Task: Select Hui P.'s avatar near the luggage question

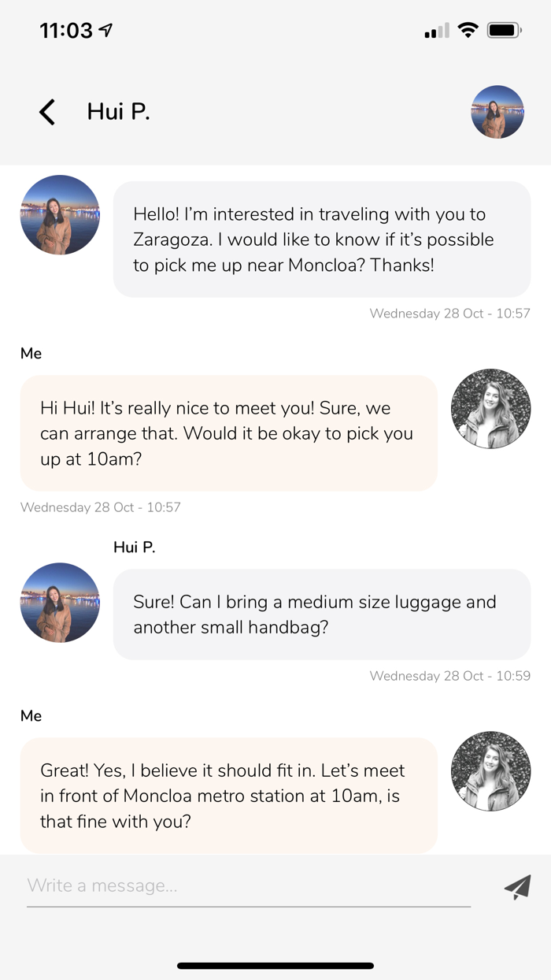Action: 60,603
